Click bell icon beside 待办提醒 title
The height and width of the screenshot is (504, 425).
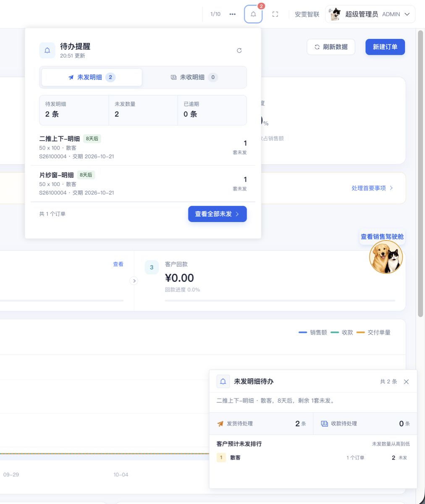[47, 50]
